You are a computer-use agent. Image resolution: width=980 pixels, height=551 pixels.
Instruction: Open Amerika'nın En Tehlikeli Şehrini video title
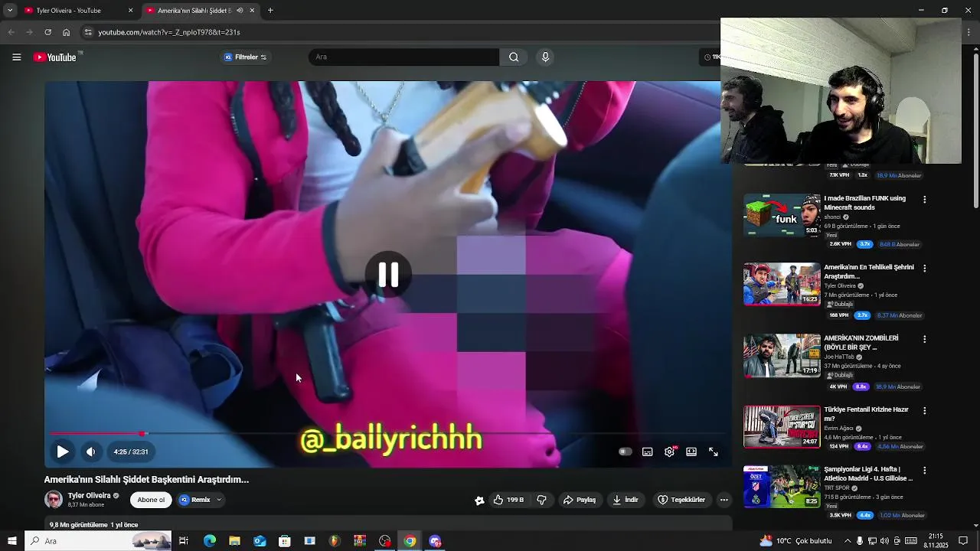pyautogui.click(x=869, y=272)
